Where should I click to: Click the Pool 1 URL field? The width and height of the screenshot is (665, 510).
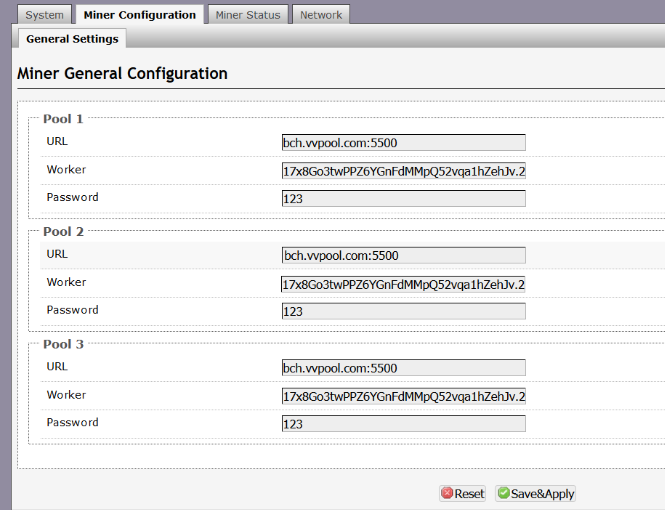pos(403,143)
